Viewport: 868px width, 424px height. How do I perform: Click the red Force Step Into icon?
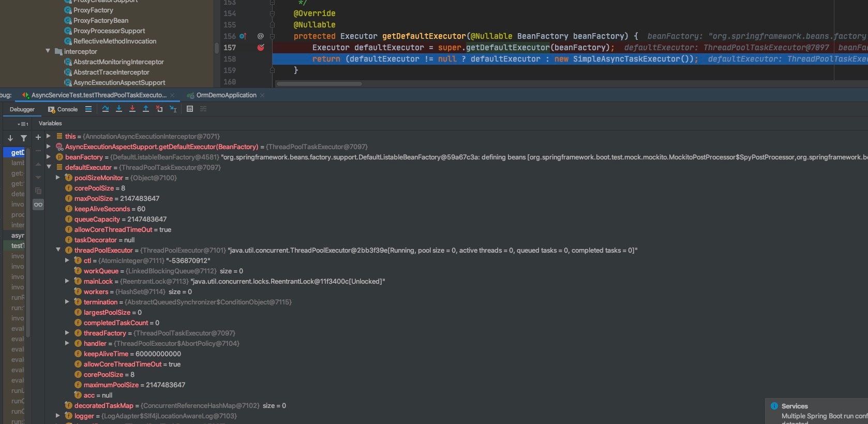coord(132,109)
